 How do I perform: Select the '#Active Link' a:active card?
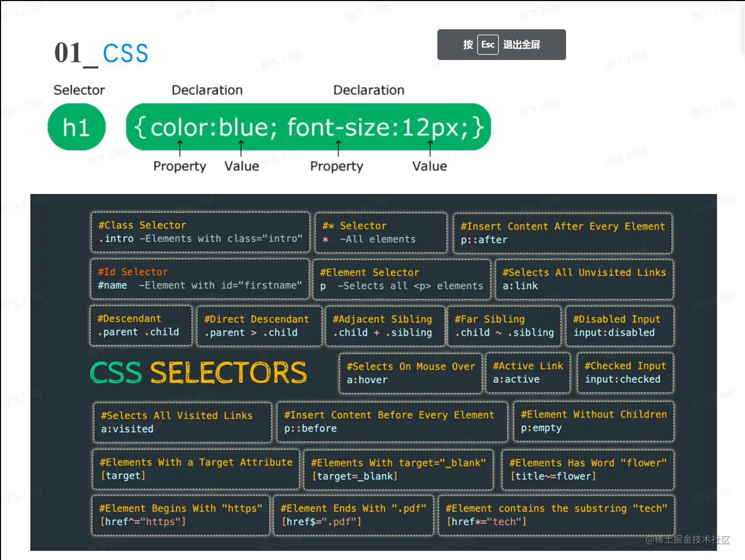(x=528, y=373)
